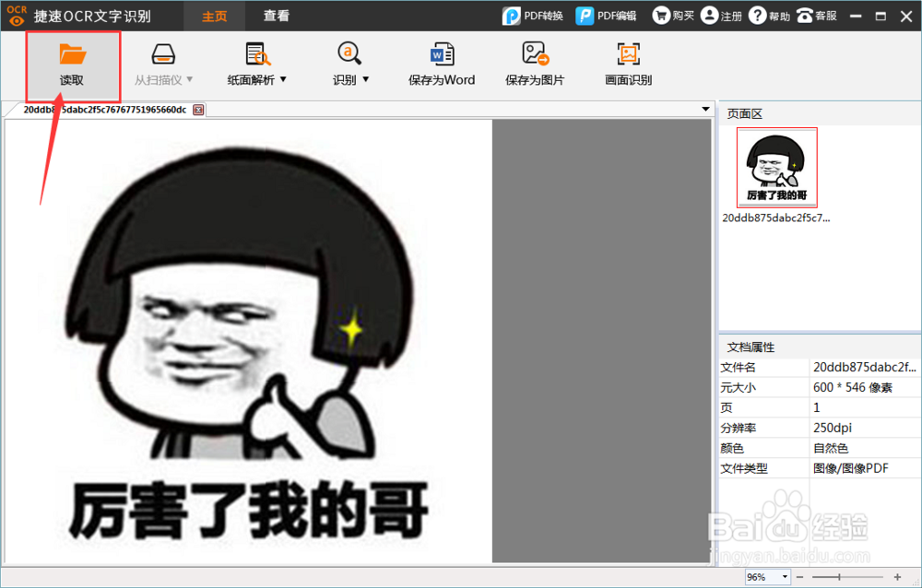The width and height of the screenshot is (922, 588).
Task: Click 注册 to register an account
Action: pos(720,15)
